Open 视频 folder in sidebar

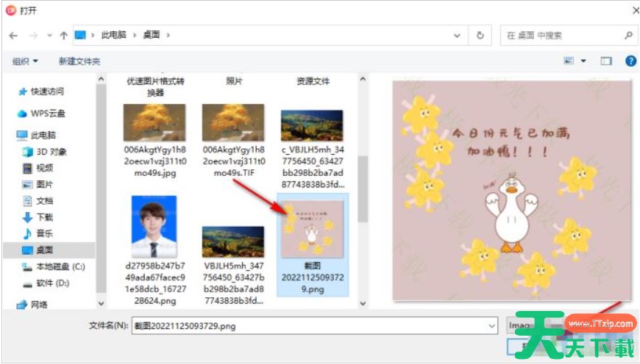pyautogui.click(x=44, y=168)
